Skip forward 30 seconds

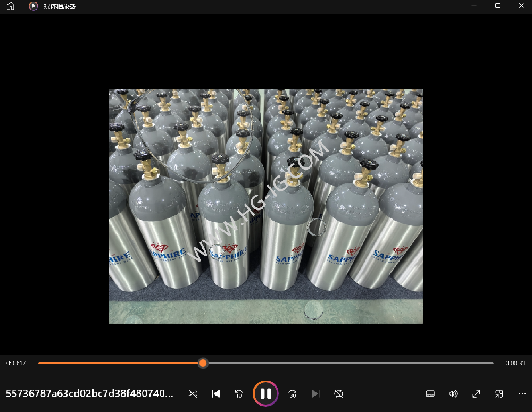(x=292, y=394)
